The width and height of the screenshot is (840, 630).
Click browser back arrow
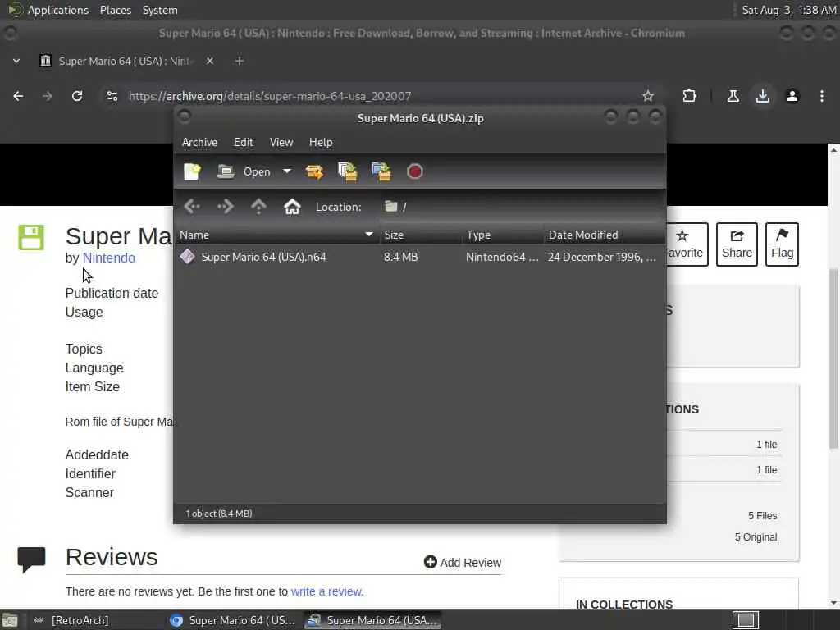pyautogui.click(x=18, y=96)
